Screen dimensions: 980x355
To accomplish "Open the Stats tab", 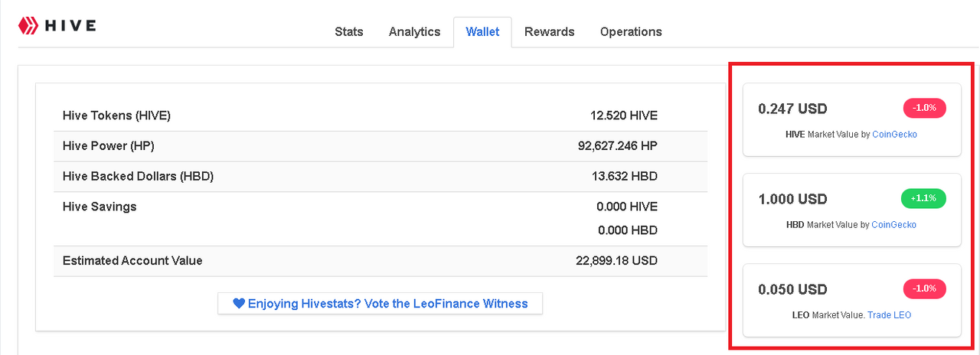I will click(x=349, y=31).
